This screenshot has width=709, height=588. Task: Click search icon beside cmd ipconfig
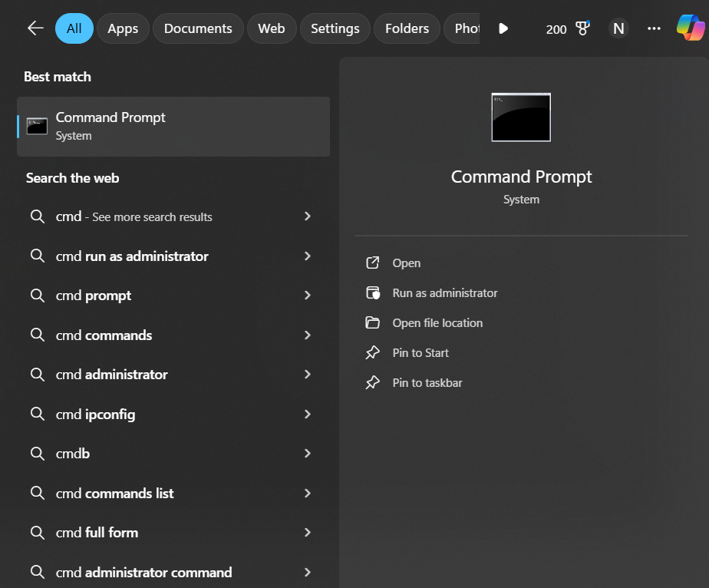click(37, 414)
